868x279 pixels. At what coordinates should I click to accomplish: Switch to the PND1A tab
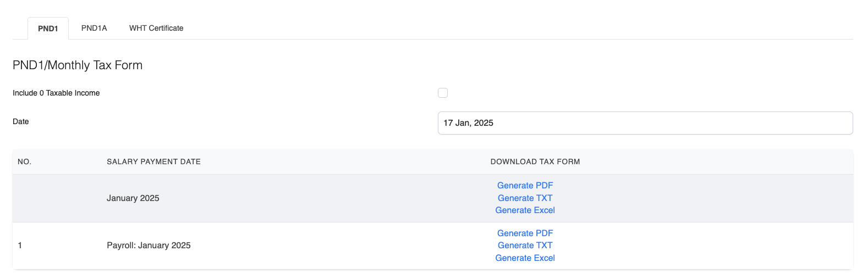click(94, 28)
